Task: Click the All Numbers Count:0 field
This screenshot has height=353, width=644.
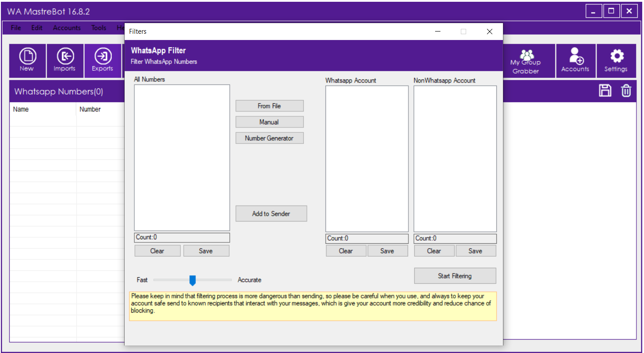Action: [x=182, y=238]
